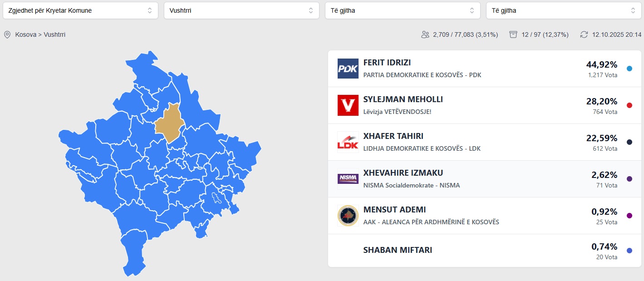Click the LDK party logo
The width and height of the screenshot is (644, 281).
(348, 142)
